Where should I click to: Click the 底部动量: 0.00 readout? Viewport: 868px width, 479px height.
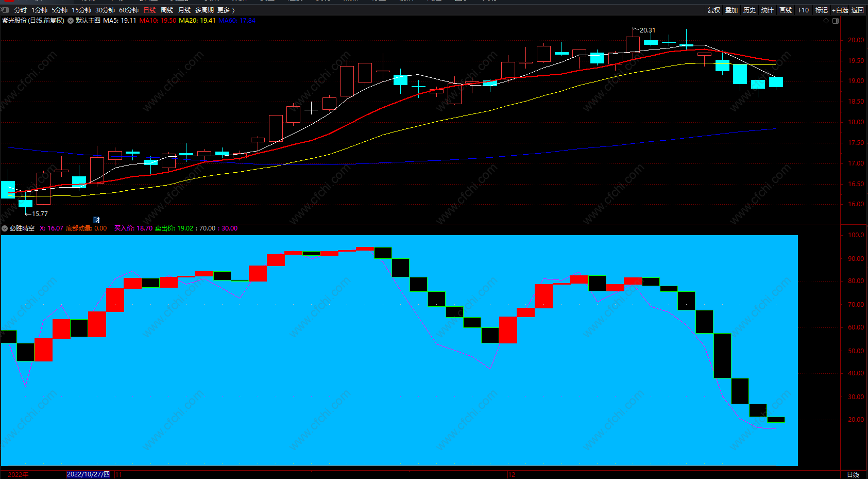(87, 228)
